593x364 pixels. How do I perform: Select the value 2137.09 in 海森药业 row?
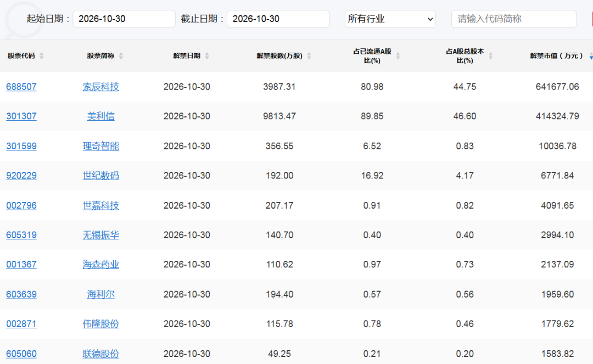(x=557, y=264)
